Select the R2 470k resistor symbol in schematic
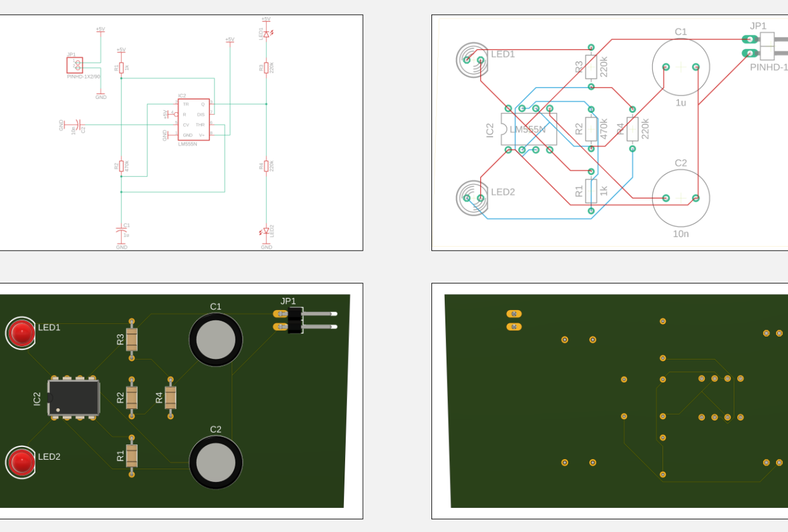Image resolution: width=788 pixels, height=532 pixels. click(x=121, y=166)
